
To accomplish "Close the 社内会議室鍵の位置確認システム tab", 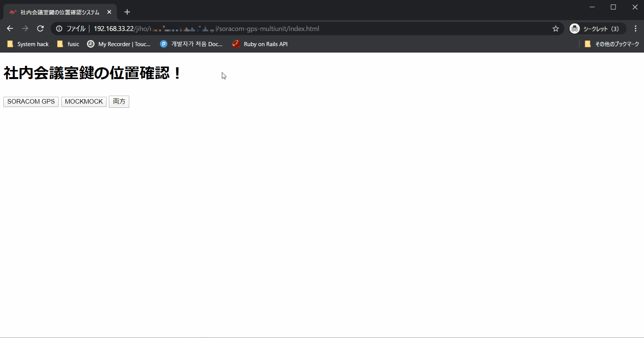I will tap(109, 12).
